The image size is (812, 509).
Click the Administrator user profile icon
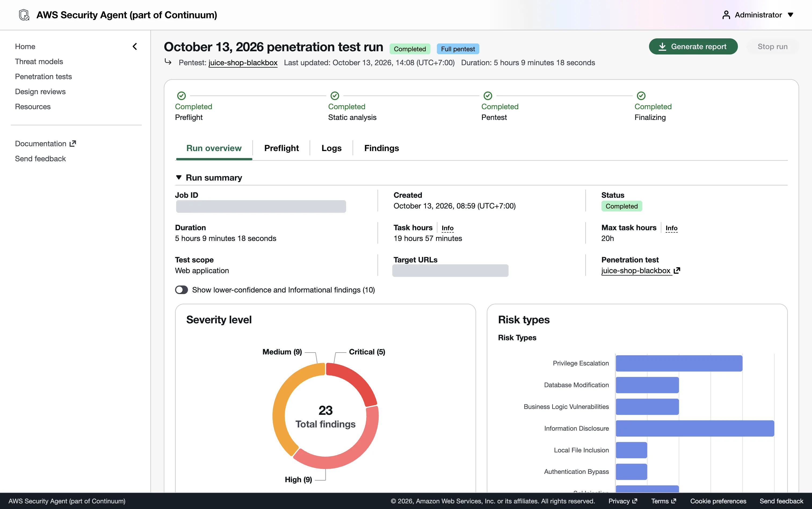click(x=726, y=15)
